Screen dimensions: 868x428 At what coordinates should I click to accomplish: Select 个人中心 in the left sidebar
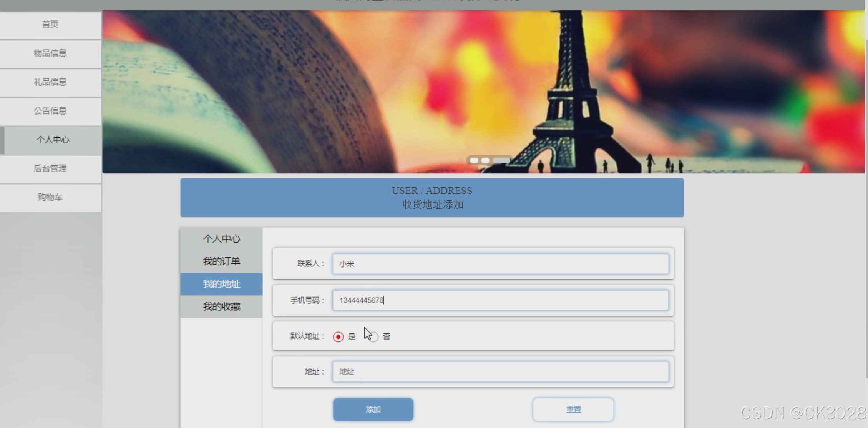click(x=53, y=140)
